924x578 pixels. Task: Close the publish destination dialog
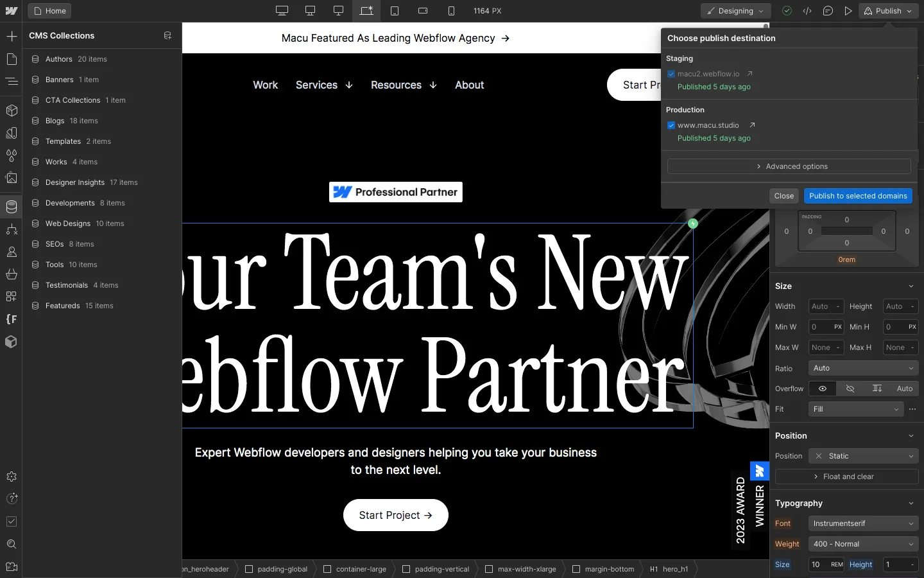tap(784, 196)
